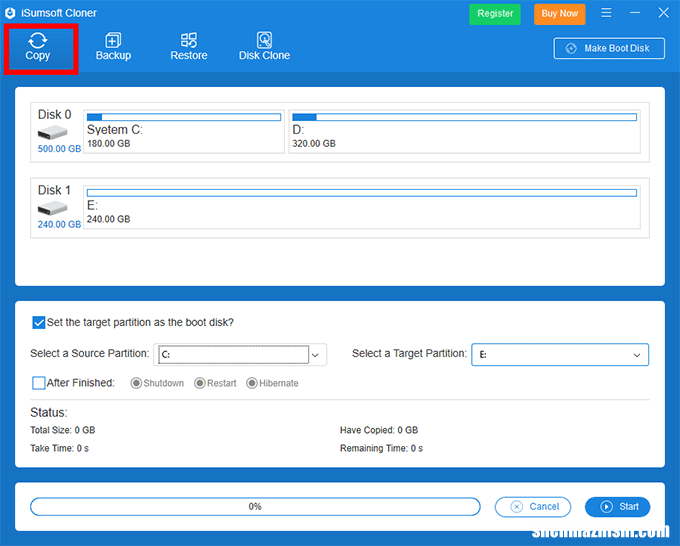
Task: Click the 0% progress bar
Action: (x=255, y=507)
